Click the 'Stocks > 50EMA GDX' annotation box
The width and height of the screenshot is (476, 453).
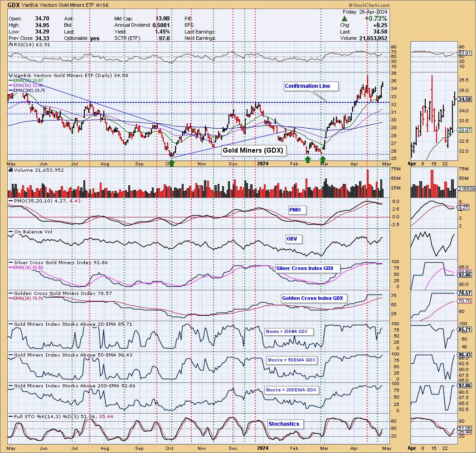coord(291,360)
